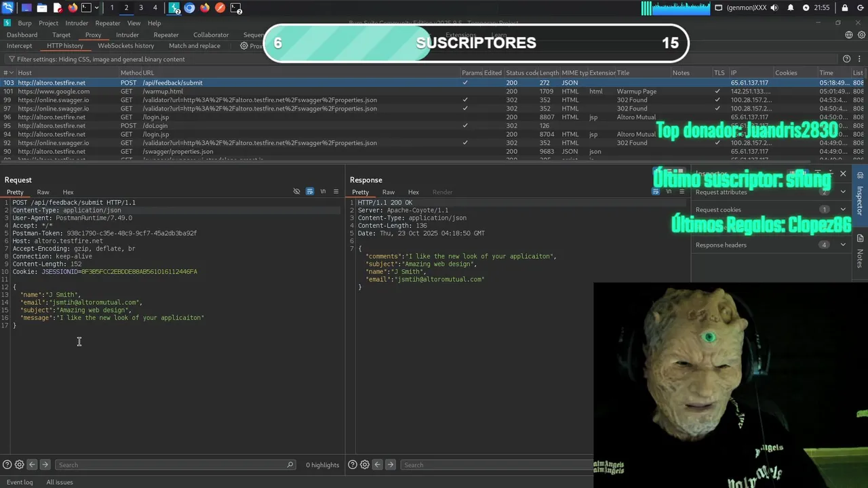Image resolution: width=868 pixels, height=488 pixels.
Task: Open the Project menu
Action: tap(48, 23)
